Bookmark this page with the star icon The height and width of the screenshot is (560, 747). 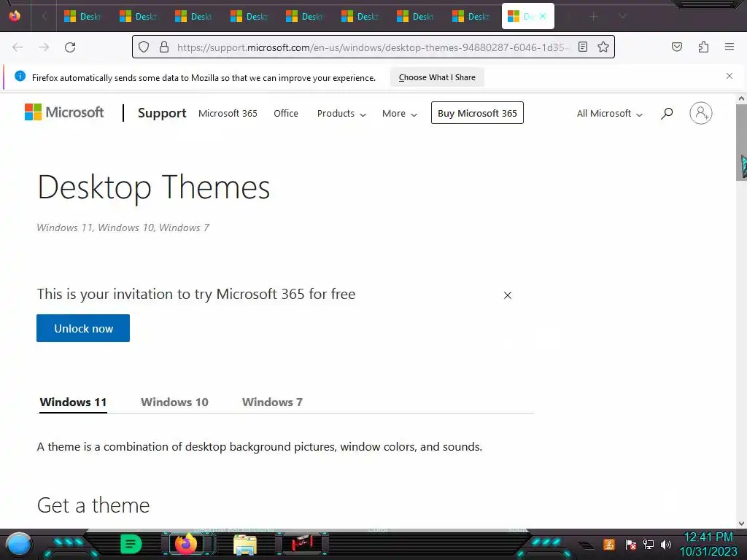click(603, 47)
